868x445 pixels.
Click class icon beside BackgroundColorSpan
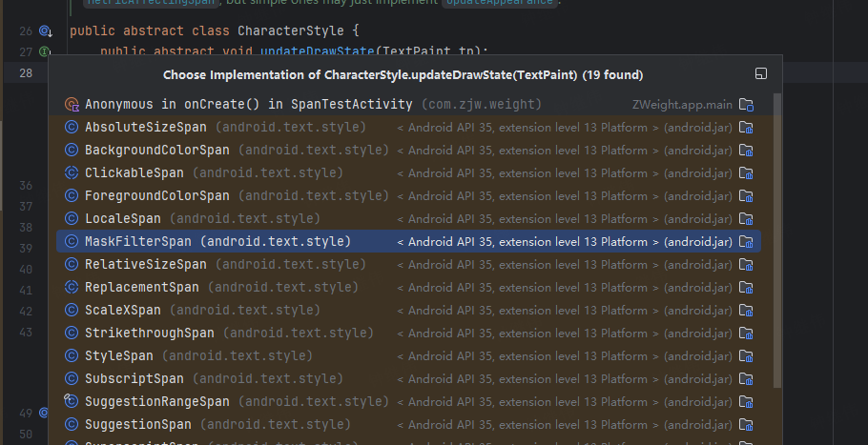tap(72, 150)
